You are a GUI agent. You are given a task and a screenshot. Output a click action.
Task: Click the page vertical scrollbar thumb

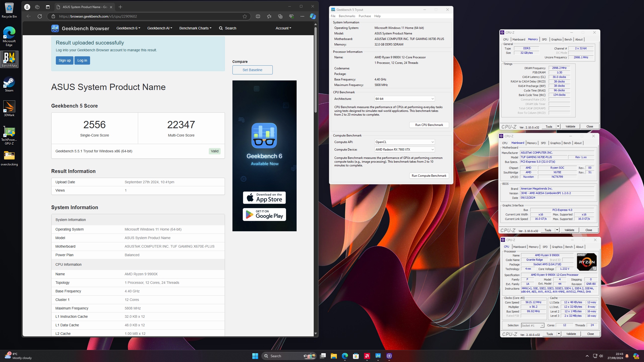(315, 70)
